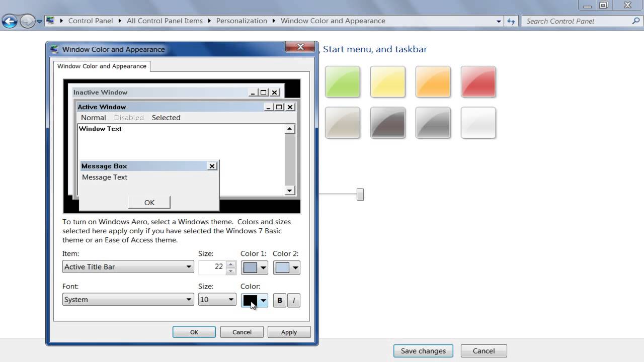
Task: Click the All Control Panel Items breadcrumb
Action: [x=165, y=21]
